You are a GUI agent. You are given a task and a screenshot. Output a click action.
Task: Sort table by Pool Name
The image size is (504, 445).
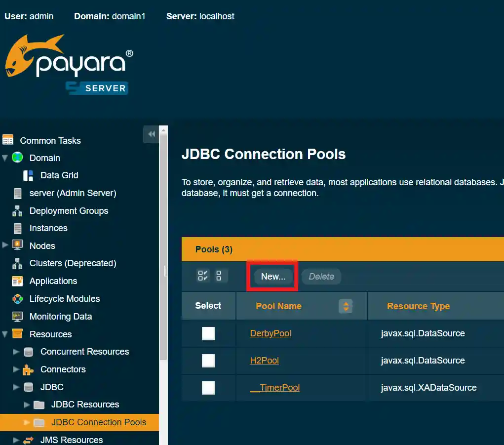pos(346,306)
